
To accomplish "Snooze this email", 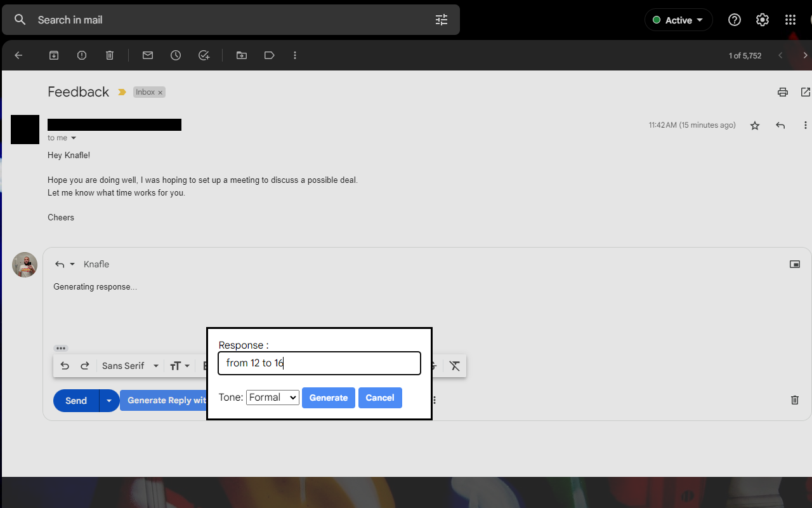I will tap(175, 55).
